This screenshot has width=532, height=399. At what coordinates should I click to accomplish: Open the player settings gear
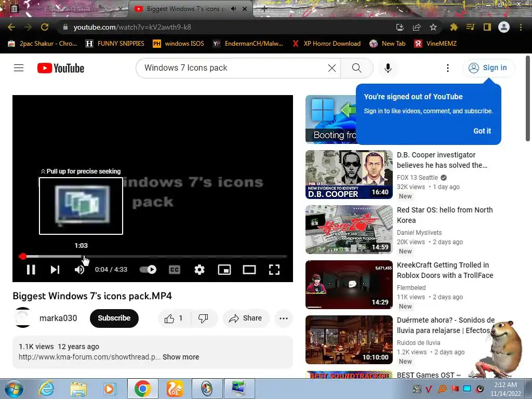(x=199, y=270)
